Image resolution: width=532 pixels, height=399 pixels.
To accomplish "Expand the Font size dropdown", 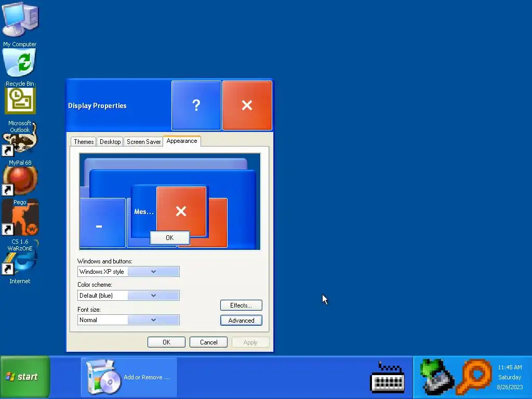I will [x=153, y=320].
